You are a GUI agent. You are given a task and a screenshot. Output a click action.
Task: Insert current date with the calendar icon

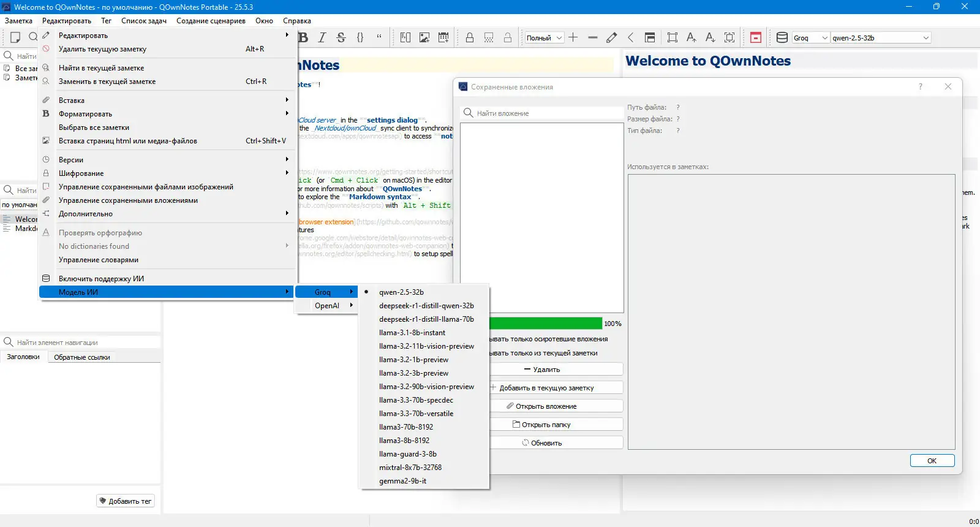tap(443, 37)
